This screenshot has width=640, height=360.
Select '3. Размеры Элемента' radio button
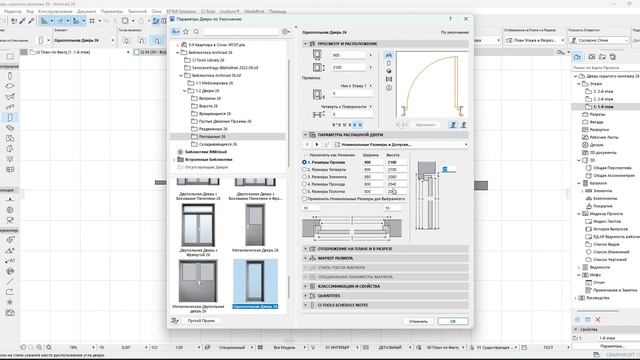[x=304, y=177]
